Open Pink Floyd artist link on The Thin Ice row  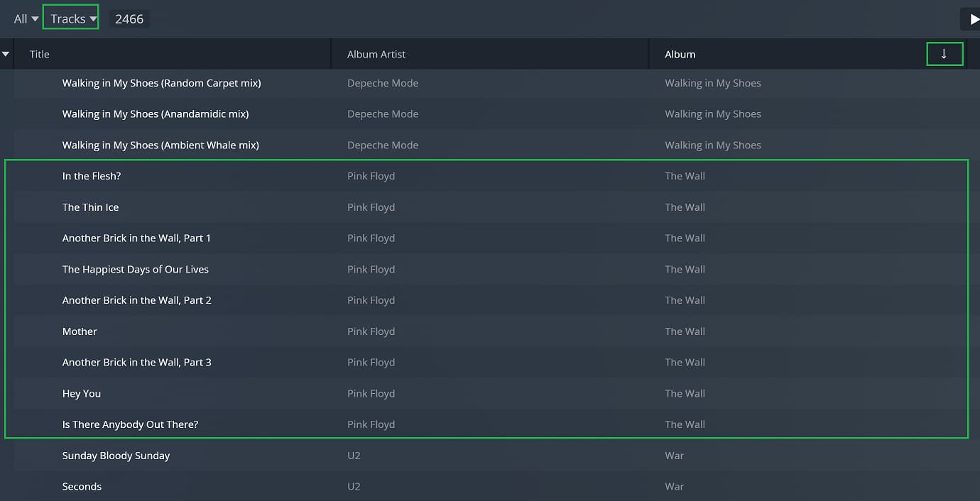tap(371, 207)
